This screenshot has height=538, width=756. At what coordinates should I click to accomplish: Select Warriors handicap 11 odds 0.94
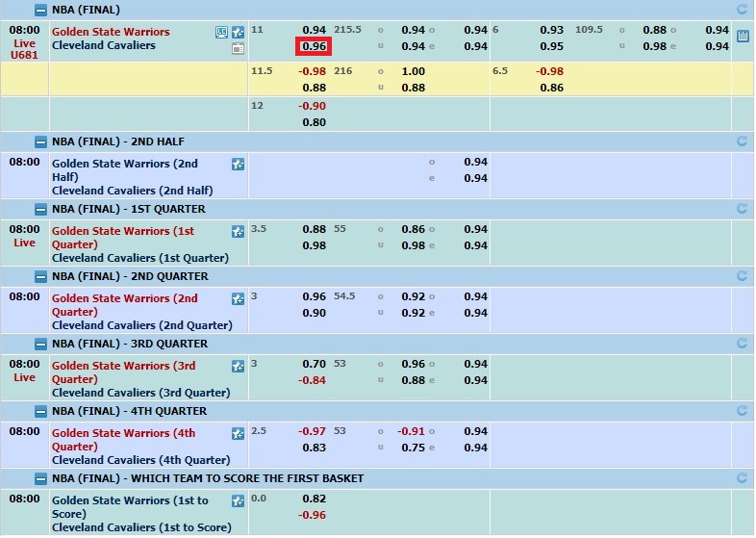[x=314, y=30]
